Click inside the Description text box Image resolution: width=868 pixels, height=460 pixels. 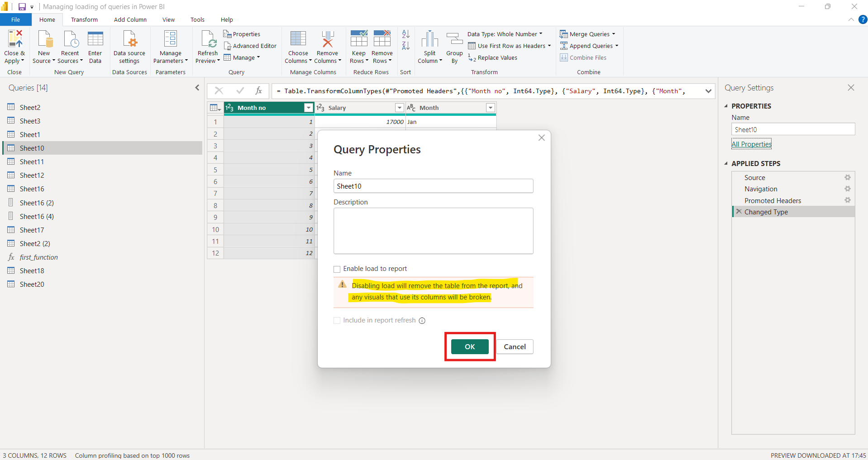(x=433, y=231)
